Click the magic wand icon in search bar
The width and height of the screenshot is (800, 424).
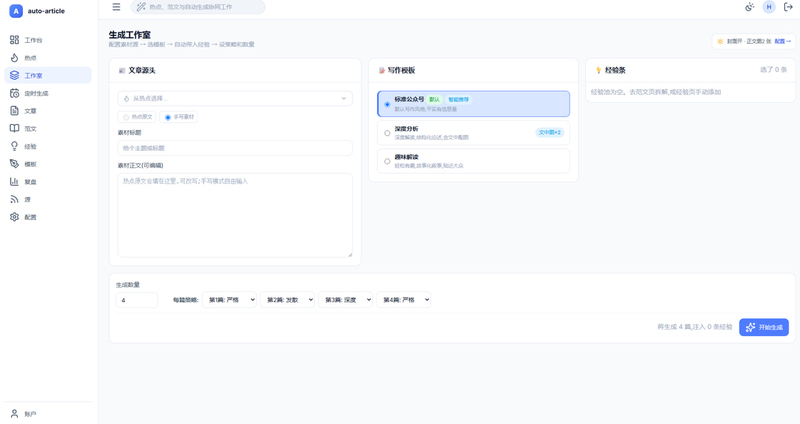(x=141, y=7)
